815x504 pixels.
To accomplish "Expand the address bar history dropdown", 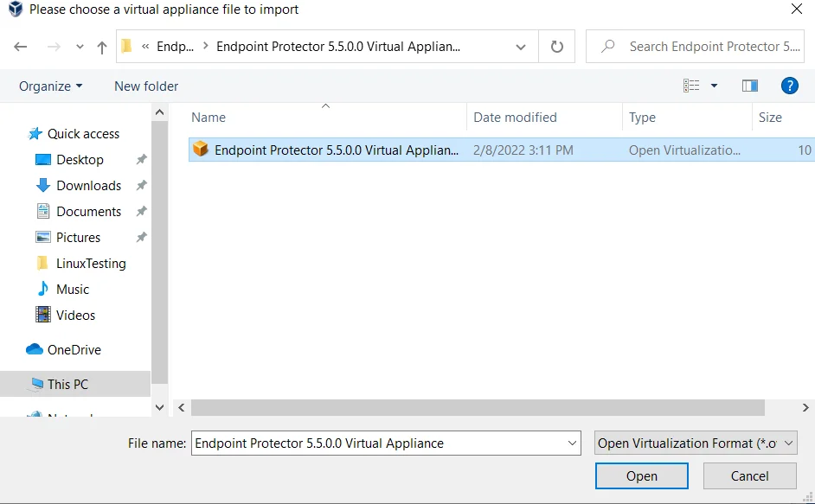I will tap(520, 47).
